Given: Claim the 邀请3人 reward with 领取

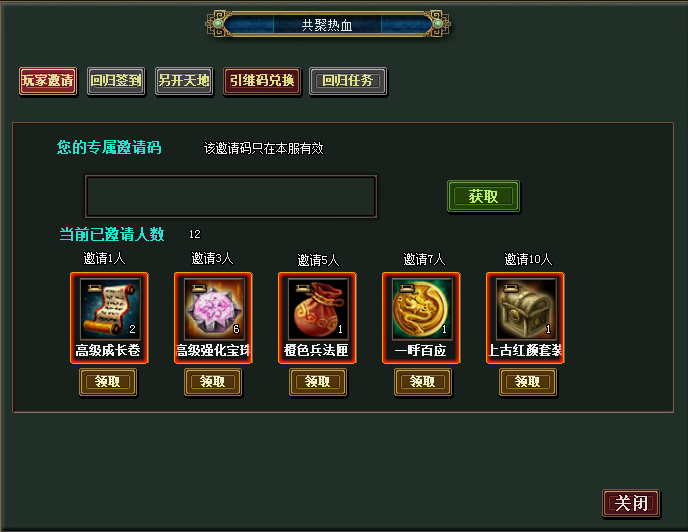Looking at the screenshot, I should pos(213,382).
